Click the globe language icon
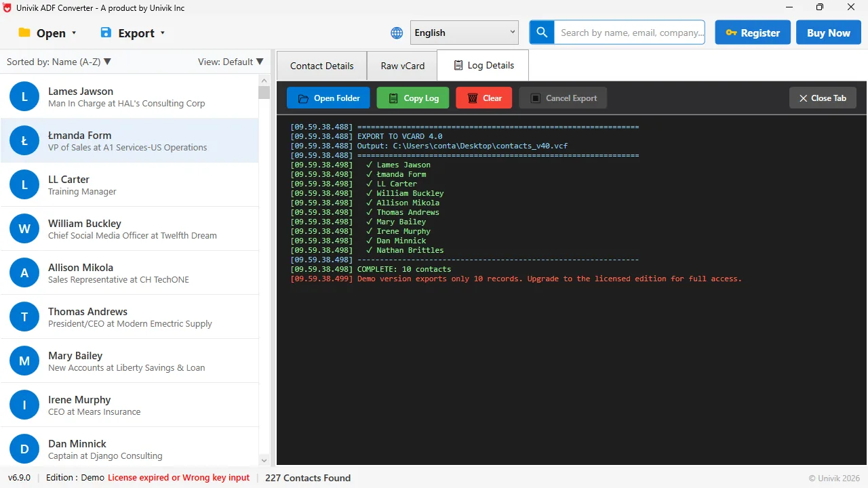 397,33
